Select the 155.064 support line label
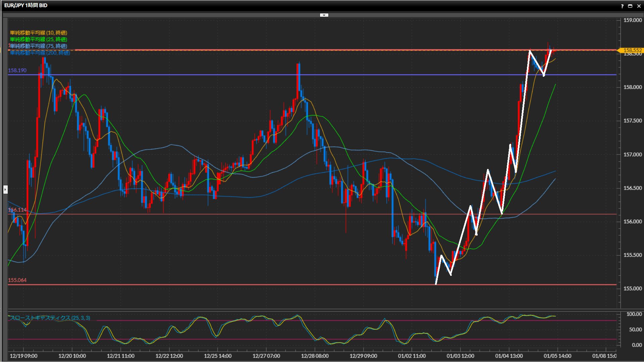This screenshot has height=362, width=644. point(17,280)
